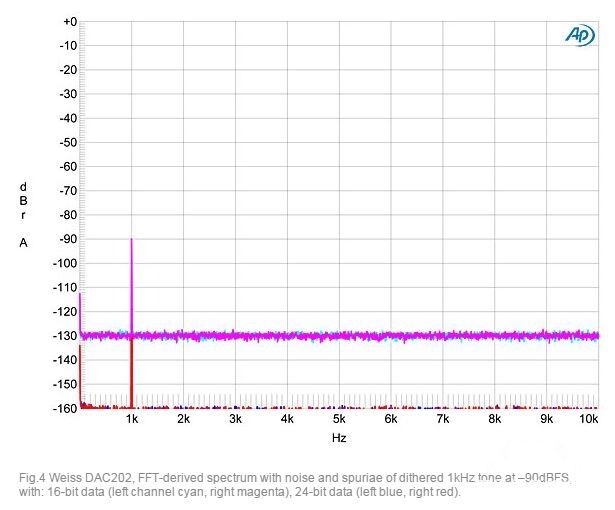Click the -40 vertical axis label
The image size is (615, 510).
click(x=68, y=118)
